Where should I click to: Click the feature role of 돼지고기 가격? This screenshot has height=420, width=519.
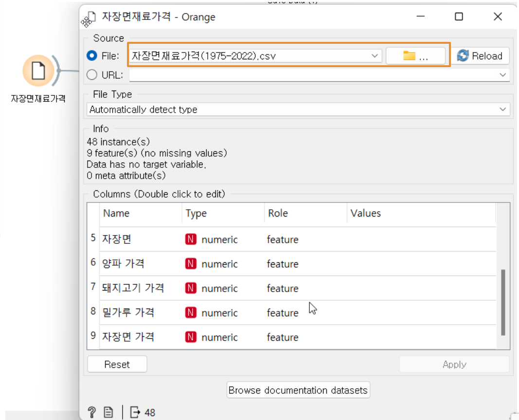283,289
